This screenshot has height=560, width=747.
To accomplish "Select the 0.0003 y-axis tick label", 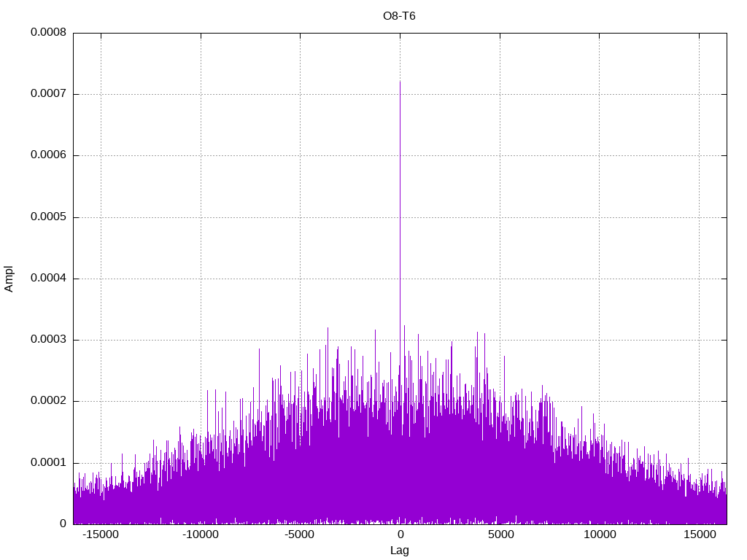I will point(48,340).
